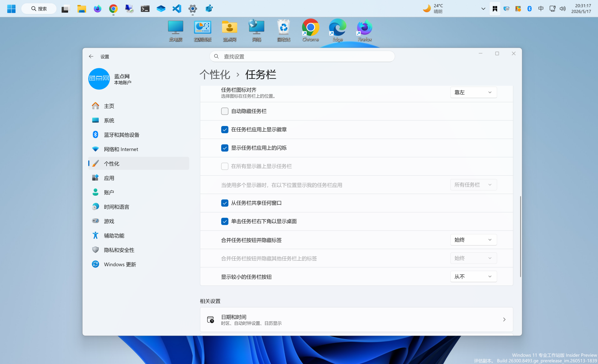Open 显示较小的任务栏按钮 dropdown set to 从不
This screenshot has width=598, height=364.
[x=473, y=277]
